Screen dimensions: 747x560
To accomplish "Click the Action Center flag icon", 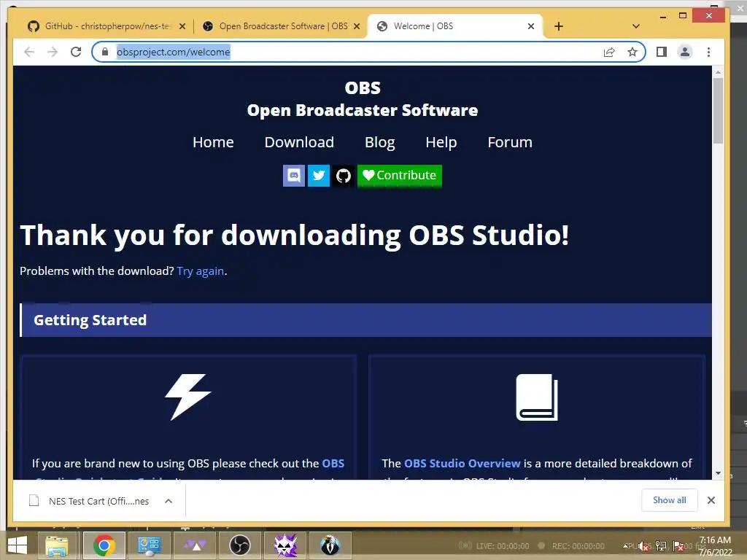I will pyautogui.click(x=678, y=547).
